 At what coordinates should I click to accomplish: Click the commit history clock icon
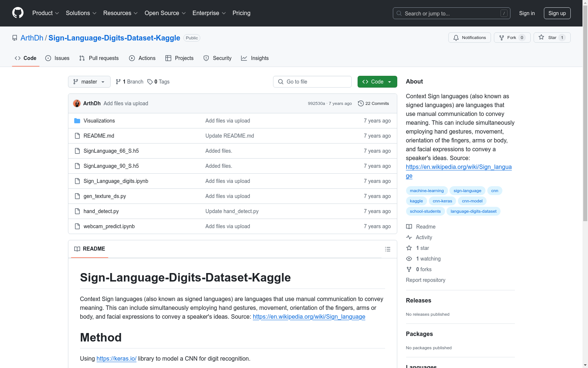pos(361,103)
